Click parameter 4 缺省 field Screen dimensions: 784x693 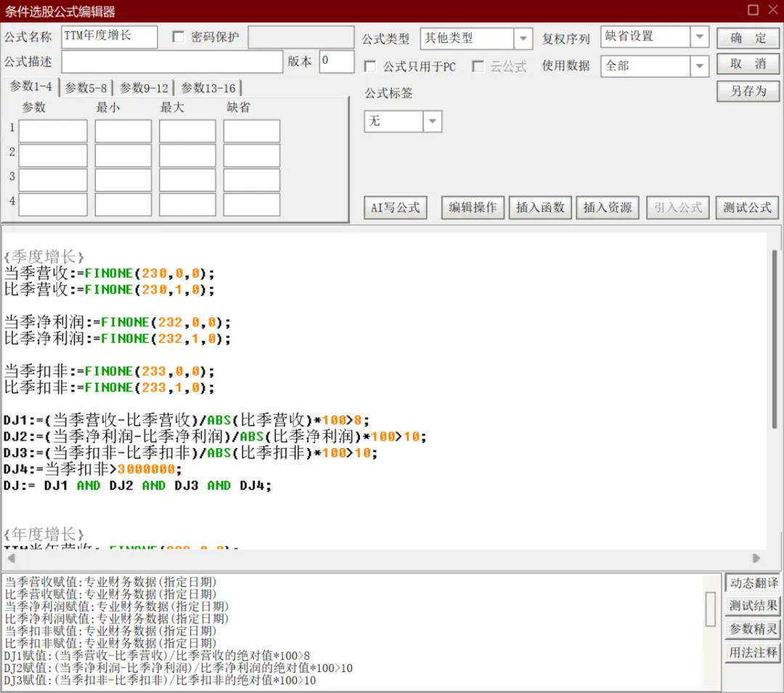[251, 205]
